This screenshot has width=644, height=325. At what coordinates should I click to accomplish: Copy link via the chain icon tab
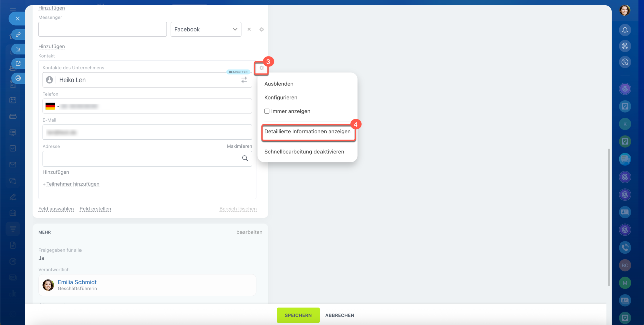[x=18, y=35]
